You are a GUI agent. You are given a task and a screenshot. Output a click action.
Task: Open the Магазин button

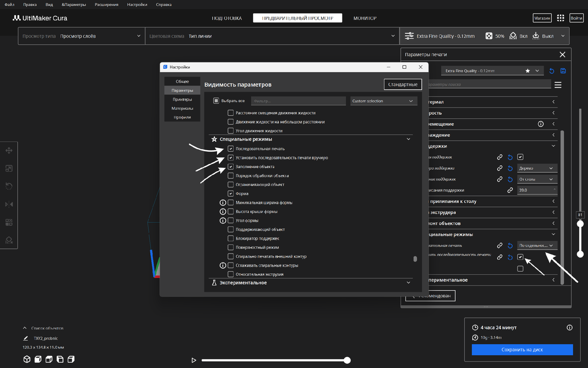click(x=542, y=18)
